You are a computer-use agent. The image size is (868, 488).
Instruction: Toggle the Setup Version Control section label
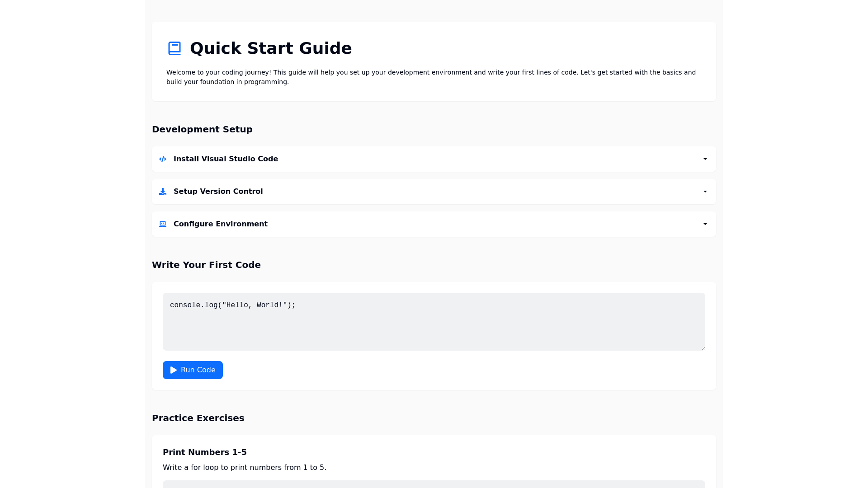click(x=218, y=192)
